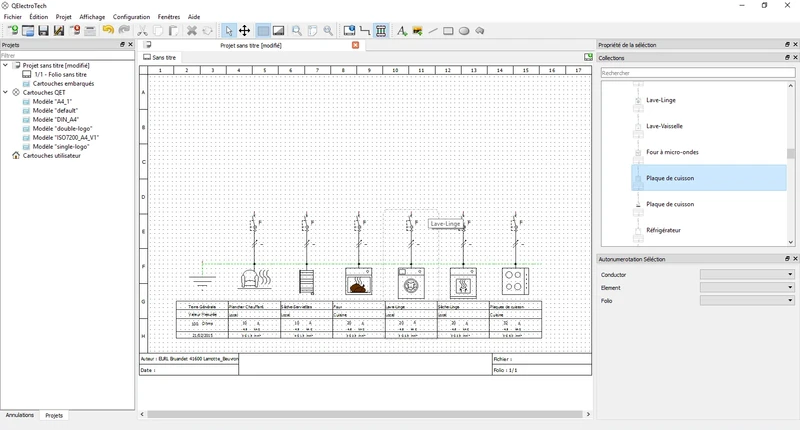
Task: Close the Projet sans titre document tab
Action: 355,45
